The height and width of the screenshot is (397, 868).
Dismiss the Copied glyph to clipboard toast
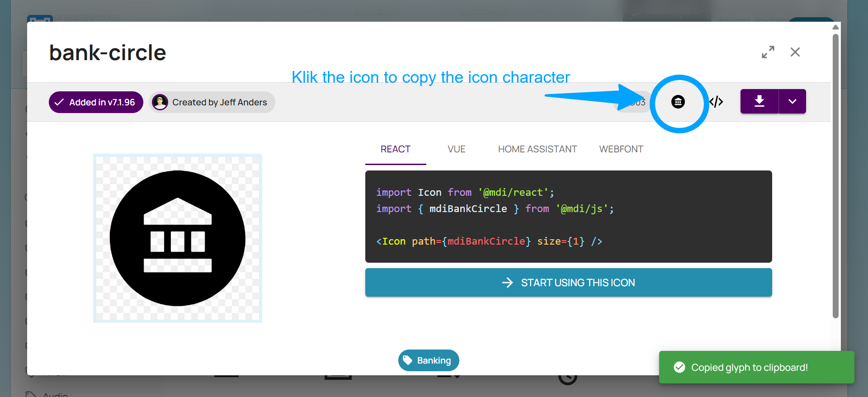click(756, 367)
